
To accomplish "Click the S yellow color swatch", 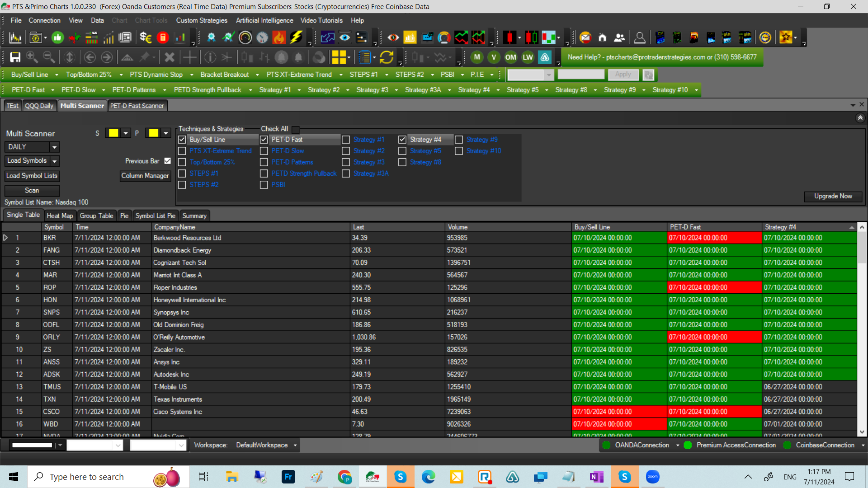I will click(x=113, y=133).
